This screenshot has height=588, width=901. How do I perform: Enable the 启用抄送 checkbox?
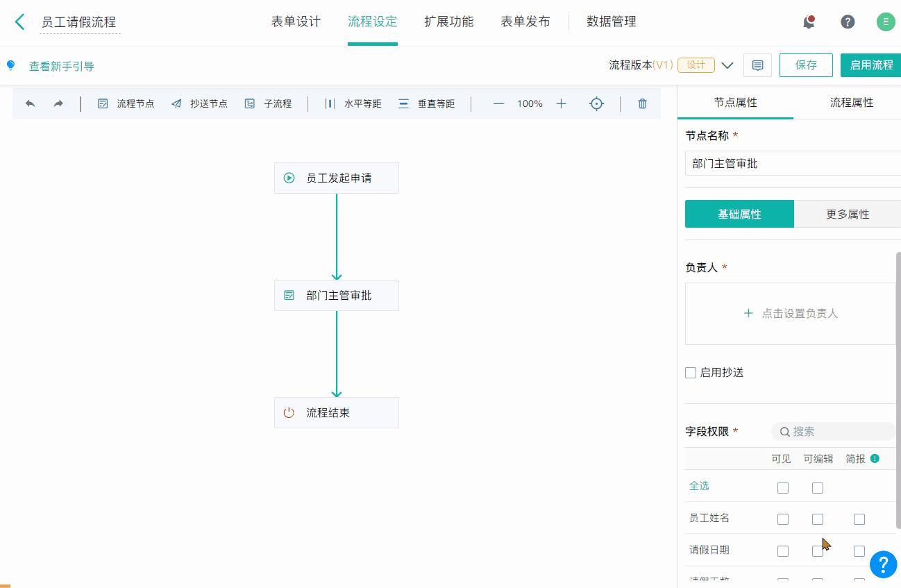point(691,372)
